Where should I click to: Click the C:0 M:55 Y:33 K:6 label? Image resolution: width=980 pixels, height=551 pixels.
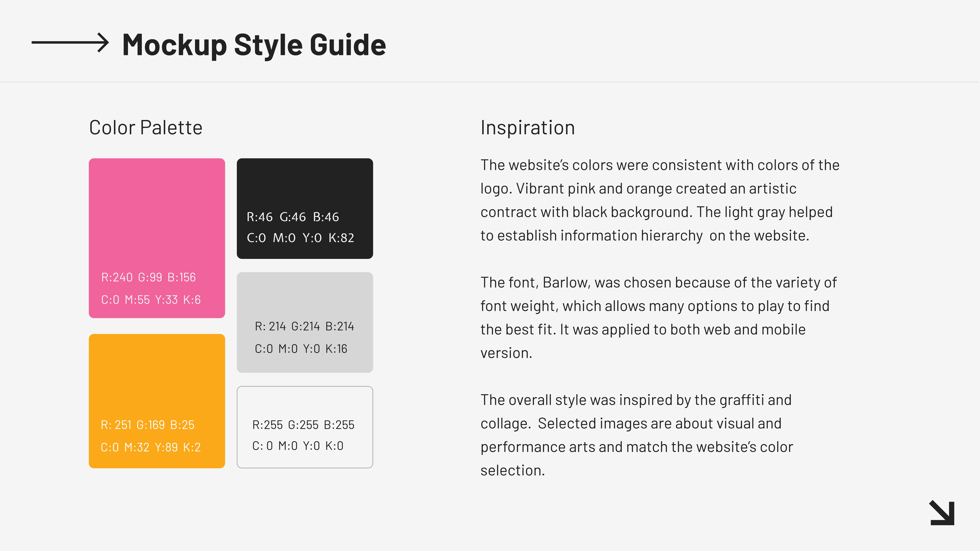[x=151, y=300]
